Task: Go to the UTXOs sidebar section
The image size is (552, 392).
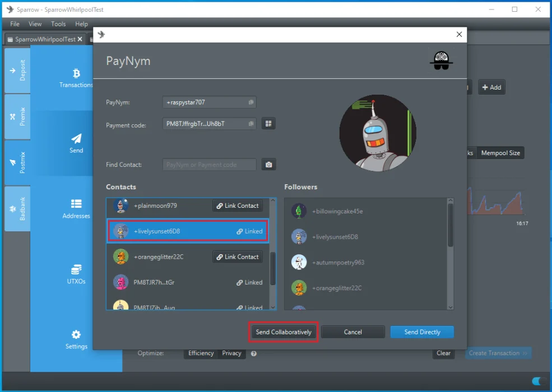Action: coord(76,274)
